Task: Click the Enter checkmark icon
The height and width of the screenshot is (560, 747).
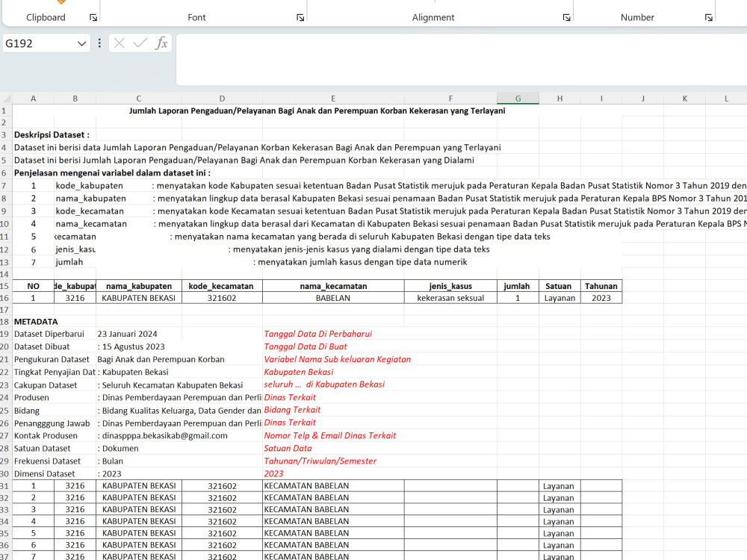Action: pos(140,43)
